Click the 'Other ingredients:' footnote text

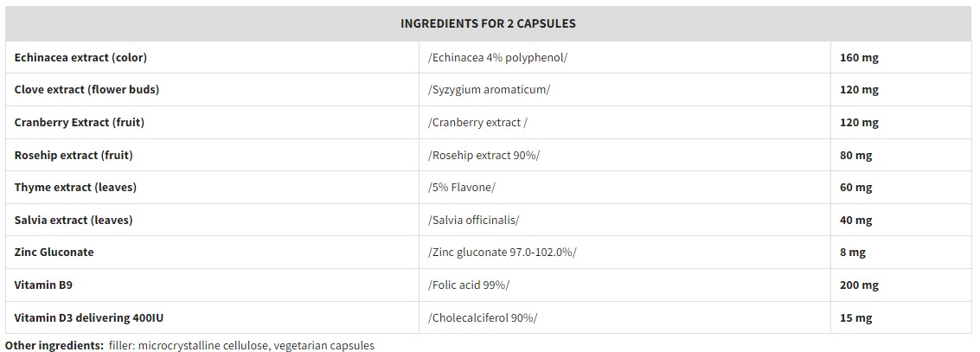[54, 345]
